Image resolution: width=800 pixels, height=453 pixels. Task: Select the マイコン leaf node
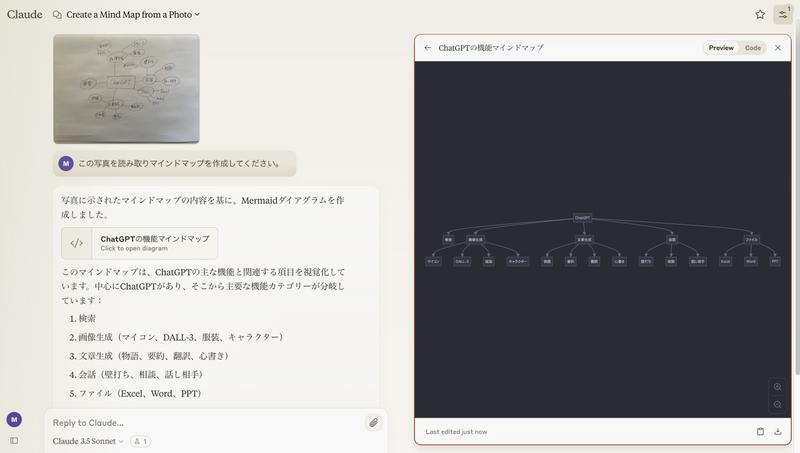pyautogui.click(x=433, y=261)
